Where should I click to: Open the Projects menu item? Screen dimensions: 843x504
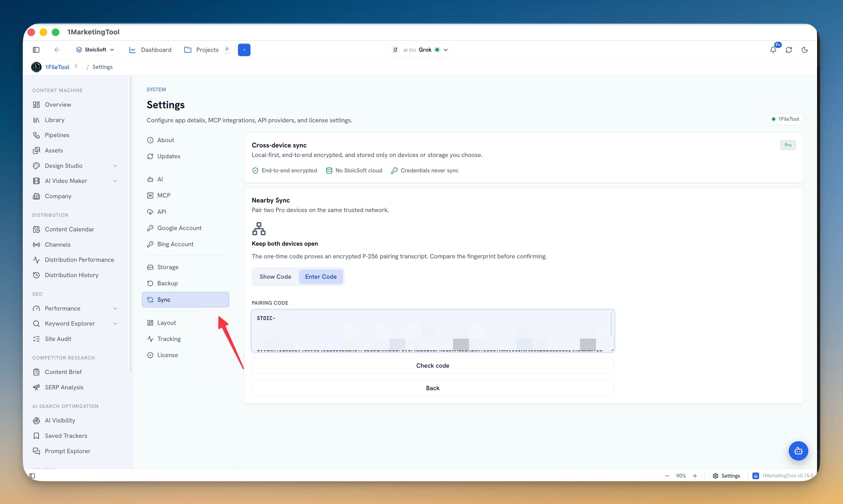point(207,49)
